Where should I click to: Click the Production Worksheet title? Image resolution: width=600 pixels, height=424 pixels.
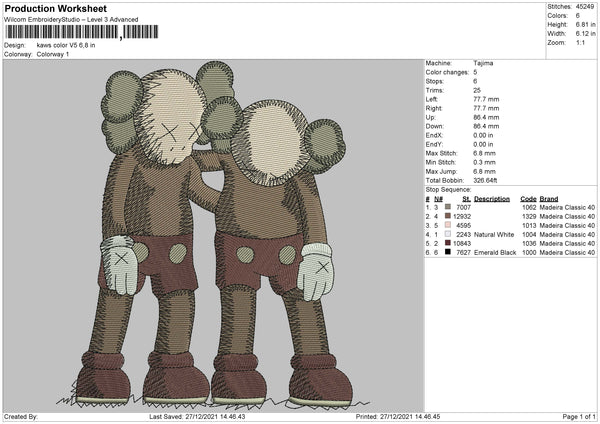pos(55,8)
